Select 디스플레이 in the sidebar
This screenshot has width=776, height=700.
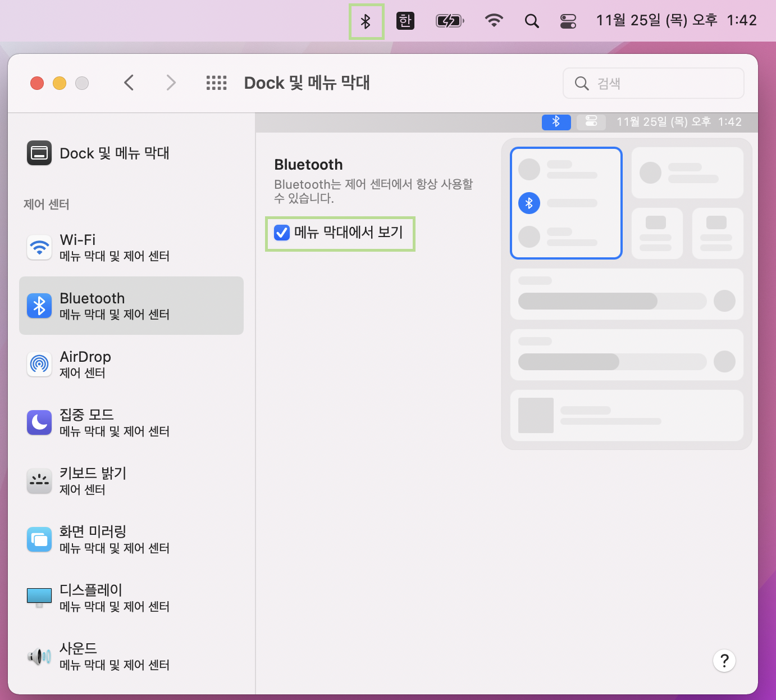(131, 598)
